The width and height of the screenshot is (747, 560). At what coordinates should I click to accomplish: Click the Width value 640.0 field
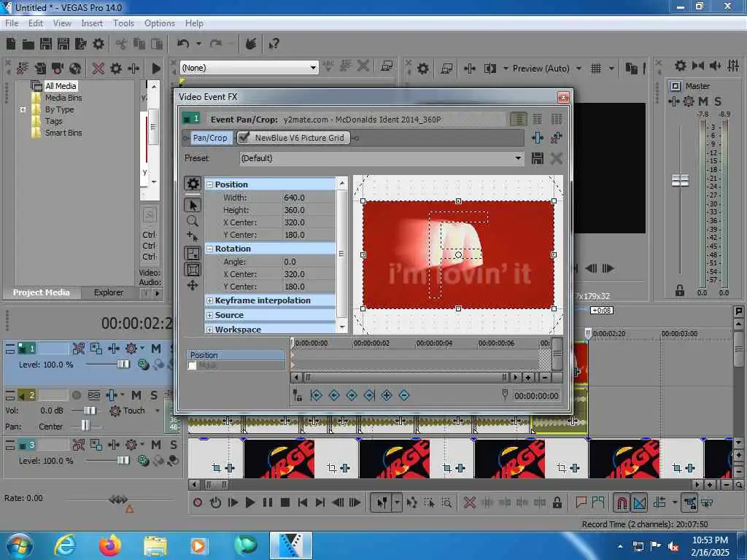coord(309,197)
